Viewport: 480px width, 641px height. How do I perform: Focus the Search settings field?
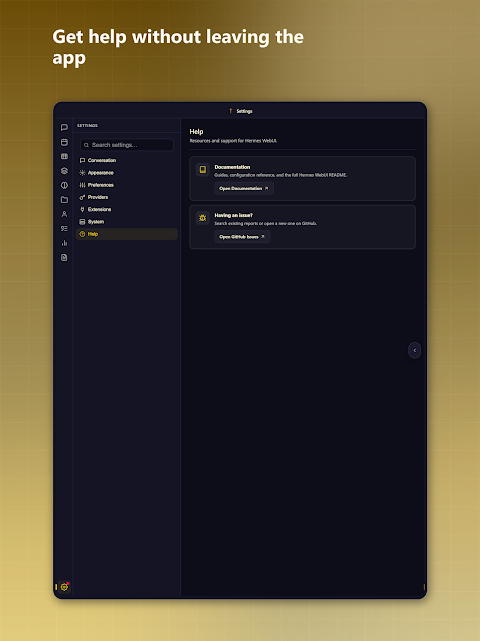127,145
